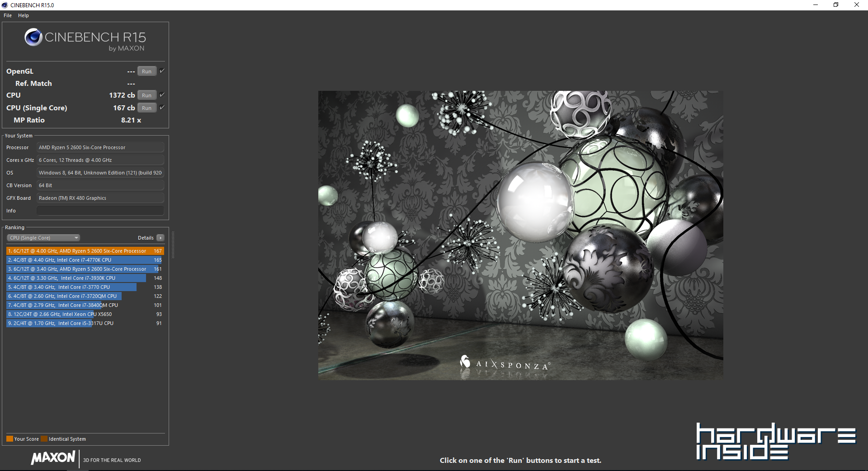This screenshot has height=471, width=868.
Task: Click the AIXSPONZA logo in render
Action: [x=505, y=363]
